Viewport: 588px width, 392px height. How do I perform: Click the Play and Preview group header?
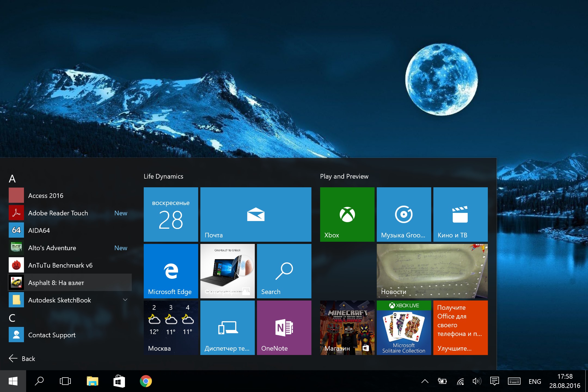(x=344, y=176)
